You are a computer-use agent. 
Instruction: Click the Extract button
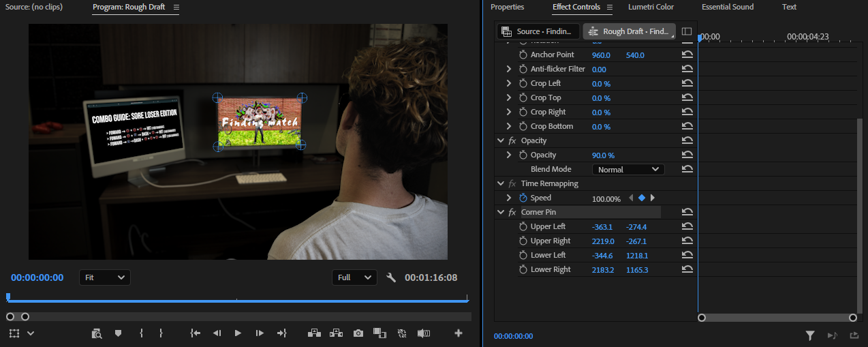coord(336,333)
